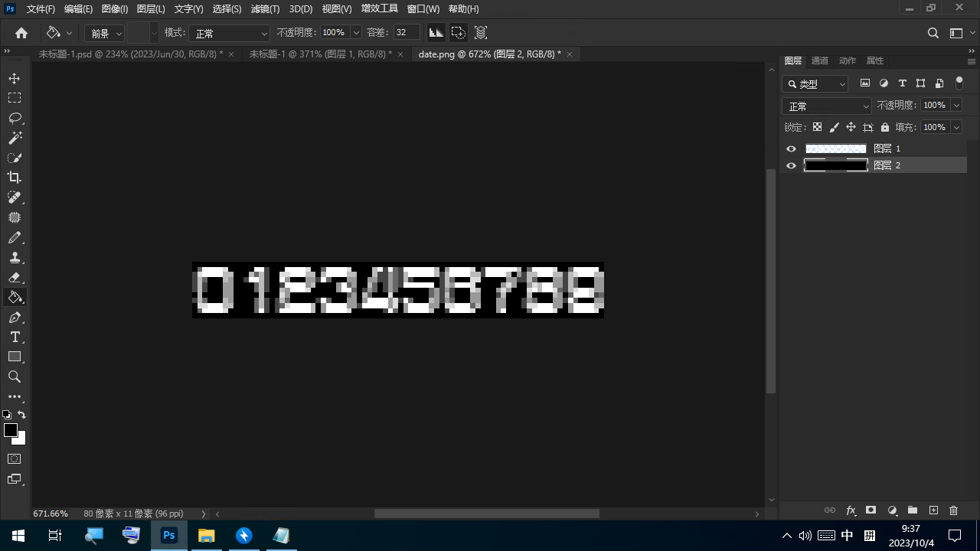Select the Zoom magnifier tool

15,377
